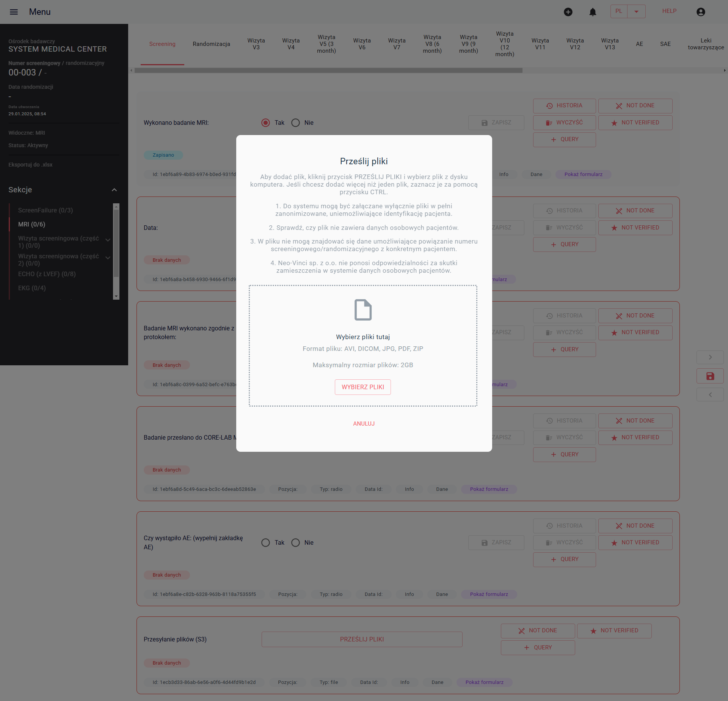Image resolution: width=728 pixels, height=701 pixels.
Task: Click the horizontal tabs scrollbar
Action: tap(328, 70)
